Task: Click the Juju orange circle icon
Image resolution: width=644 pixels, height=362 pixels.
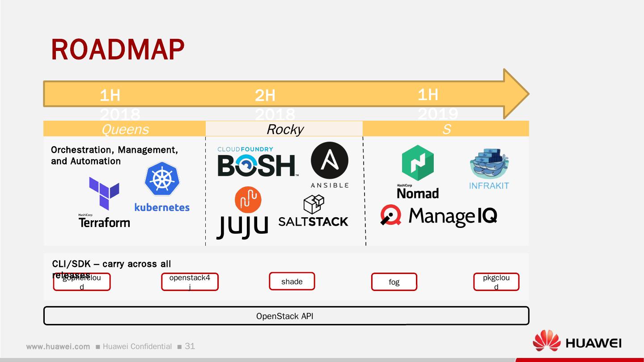Action: click(x=248, y=199)
